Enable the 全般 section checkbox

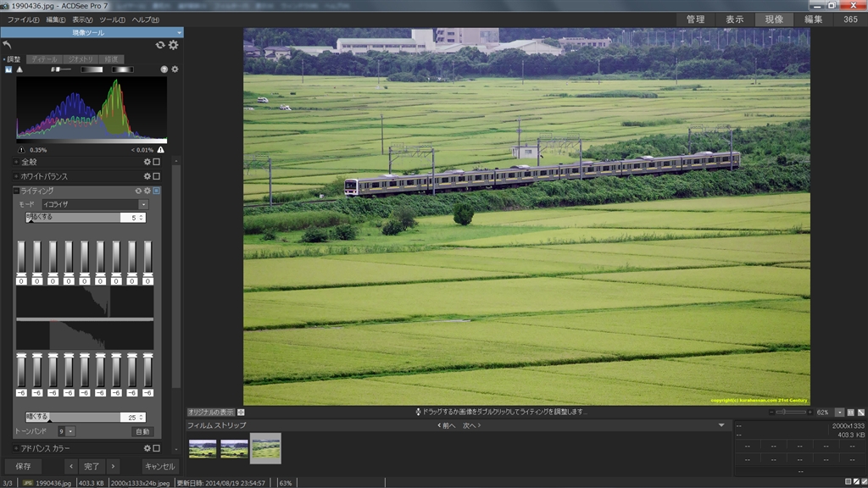point(156,162)
